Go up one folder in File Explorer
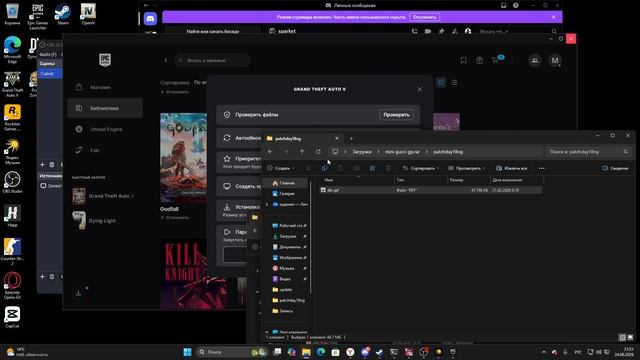This screenshot has height=360, width=640. click(x=302, y=152)
